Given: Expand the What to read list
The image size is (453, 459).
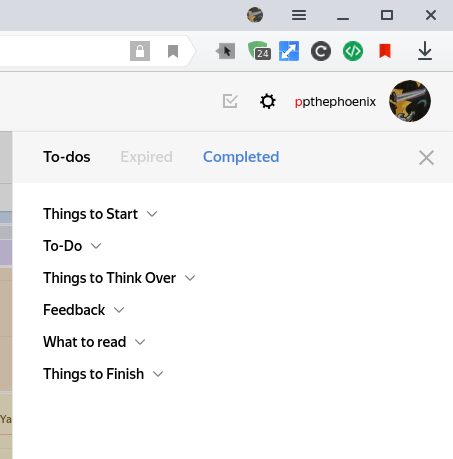Looking at the screenshot, I should [94, 342].
